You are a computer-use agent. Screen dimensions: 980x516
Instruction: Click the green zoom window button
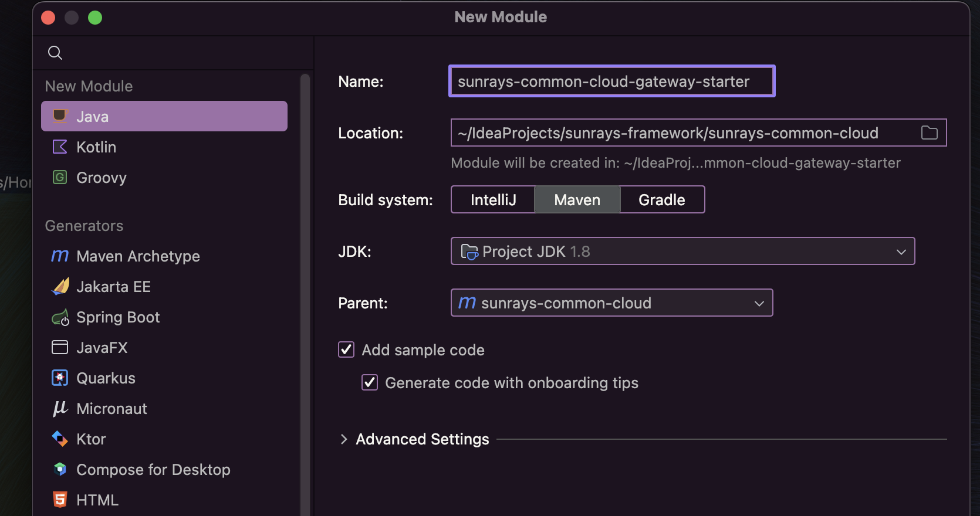[95, 18]
